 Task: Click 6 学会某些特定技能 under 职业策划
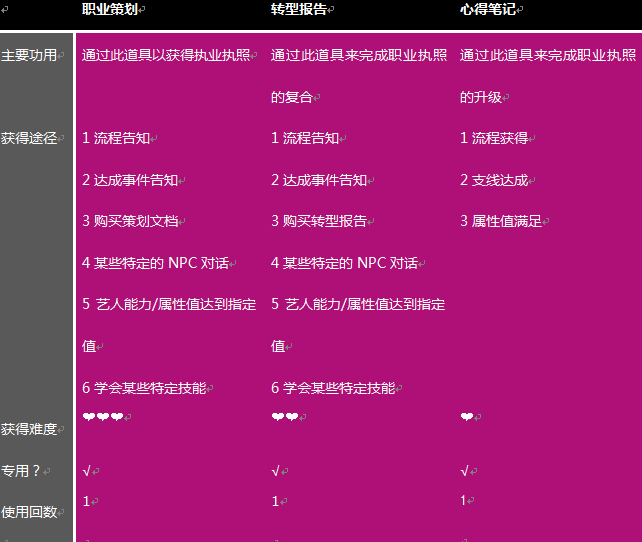coord(144,388)
